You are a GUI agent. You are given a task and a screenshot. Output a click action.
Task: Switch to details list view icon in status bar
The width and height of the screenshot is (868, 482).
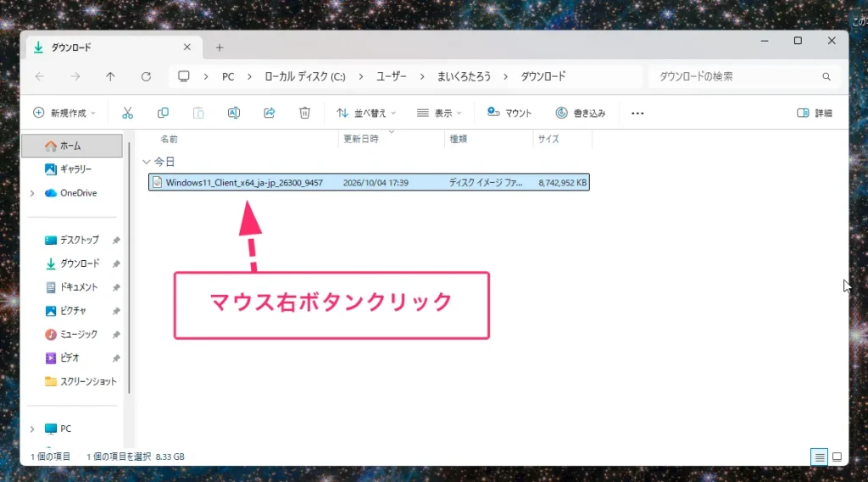[820, 457]
